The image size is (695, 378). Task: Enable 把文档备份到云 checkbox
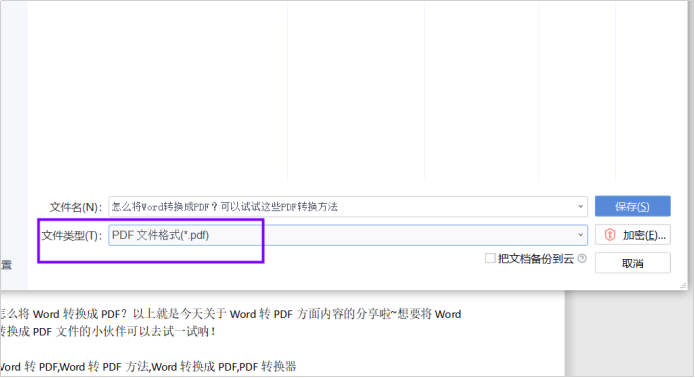pos(490,258)
